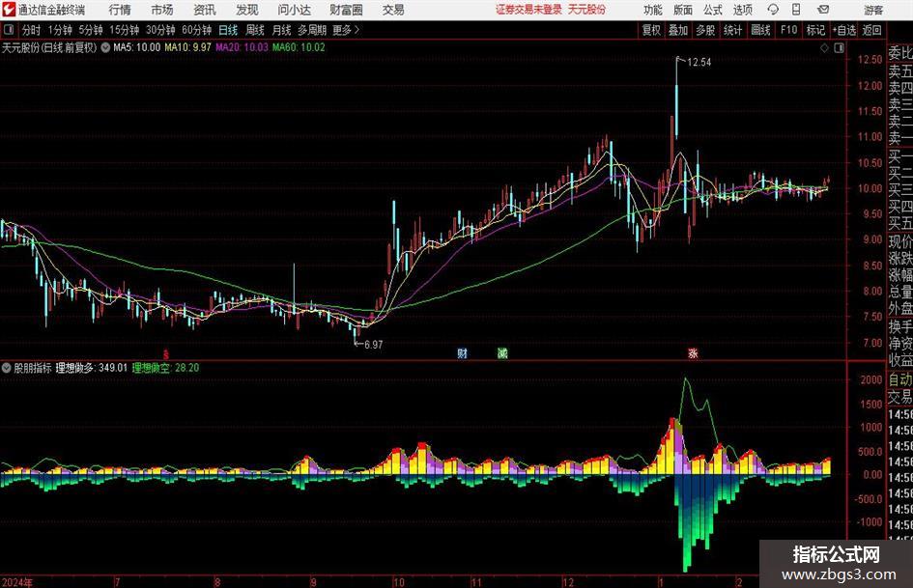Click the 多股 multi-stock button
The width and height of the screenshot is (913, 588).
click(705, 30)
